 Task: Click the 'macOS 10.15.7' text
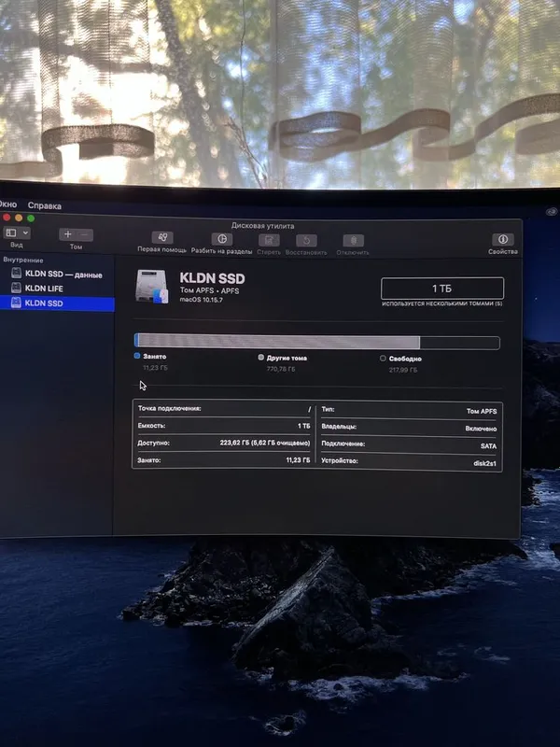pyautogui.click(x=201, y=300)
